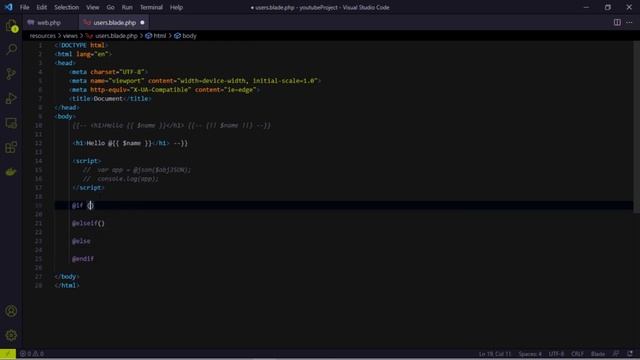Click the resources breadcrumb
Image resolution: width=640 pixels, height=360 pixels.
coord(42,36)
